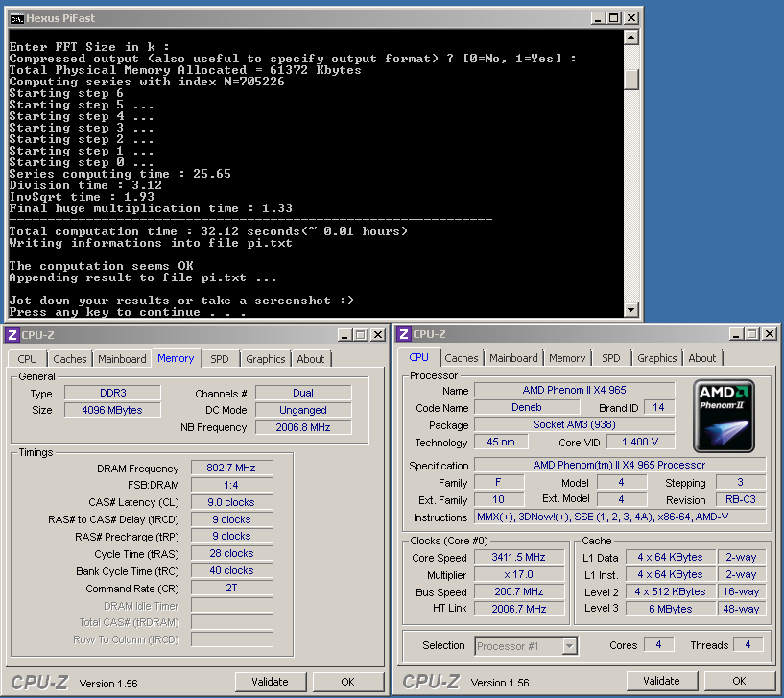Click the PiFast console scrollbar thumb
The image size is (784, 698).
[x=631, y=80]
